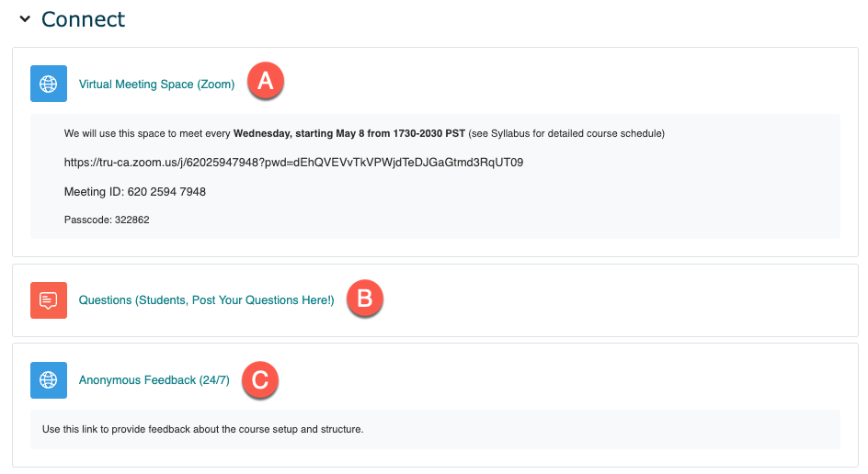The width and height of the screenshot is (868, 474).
Task: Click the red C marker badge
Action: coord(260,380)
